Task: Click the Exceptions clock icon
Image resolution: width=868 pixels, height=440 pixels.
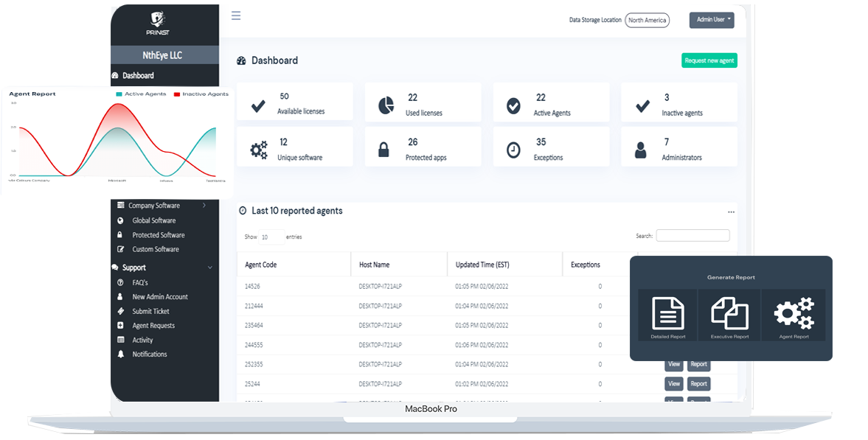Action: tap(513, 150)
